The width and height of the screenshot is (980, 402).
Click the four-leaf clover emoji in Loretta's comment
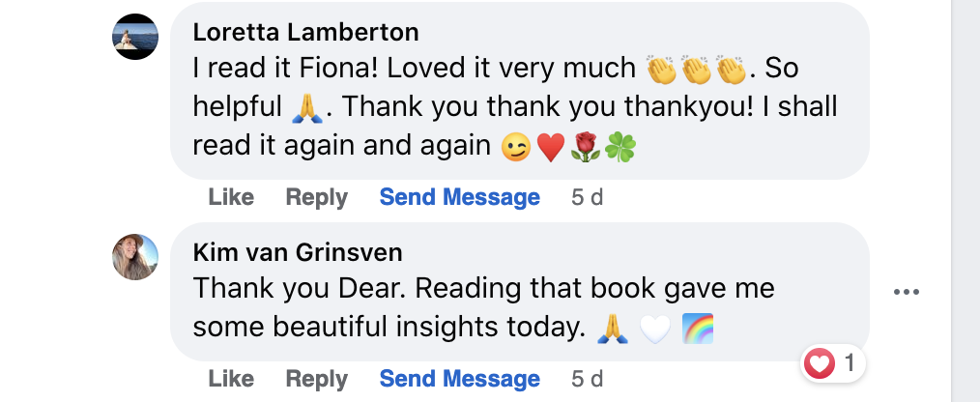620,146
